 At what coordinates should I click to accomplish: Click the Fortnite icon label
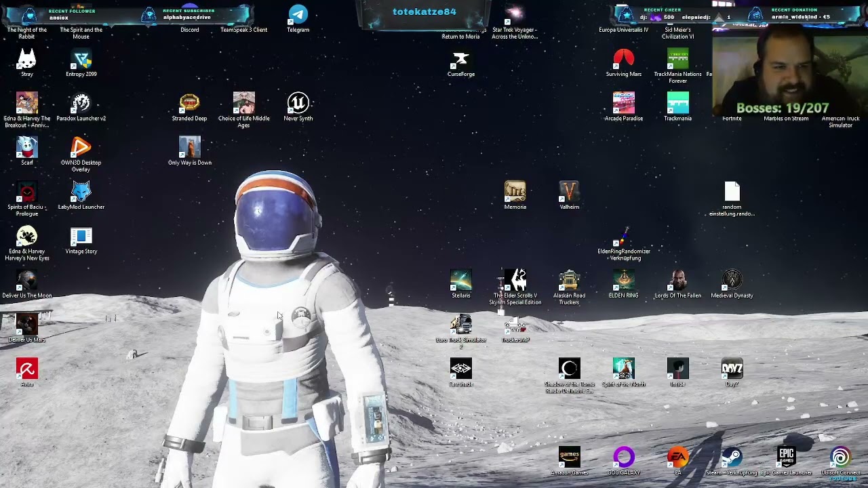pos(732,119)
